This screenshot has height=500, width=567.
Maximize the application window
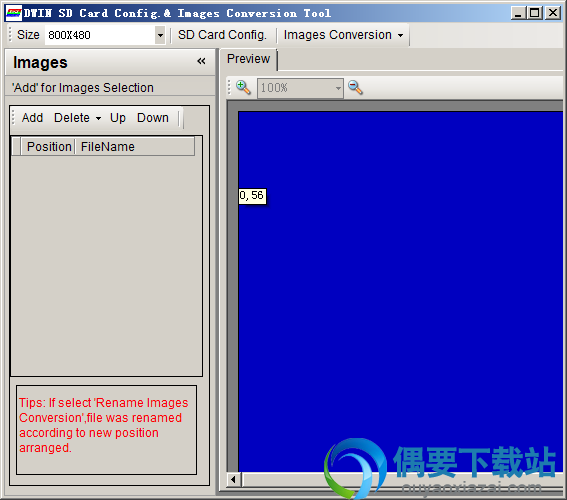[535, 13]
